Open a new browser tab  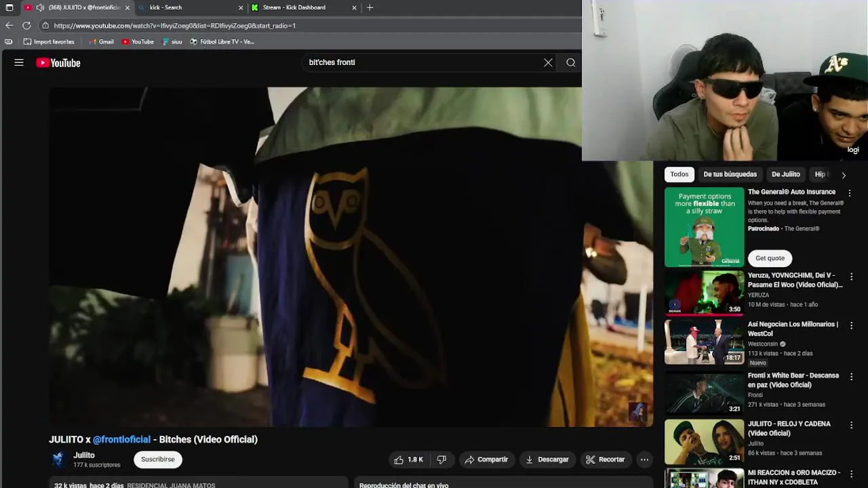point(370,7)
